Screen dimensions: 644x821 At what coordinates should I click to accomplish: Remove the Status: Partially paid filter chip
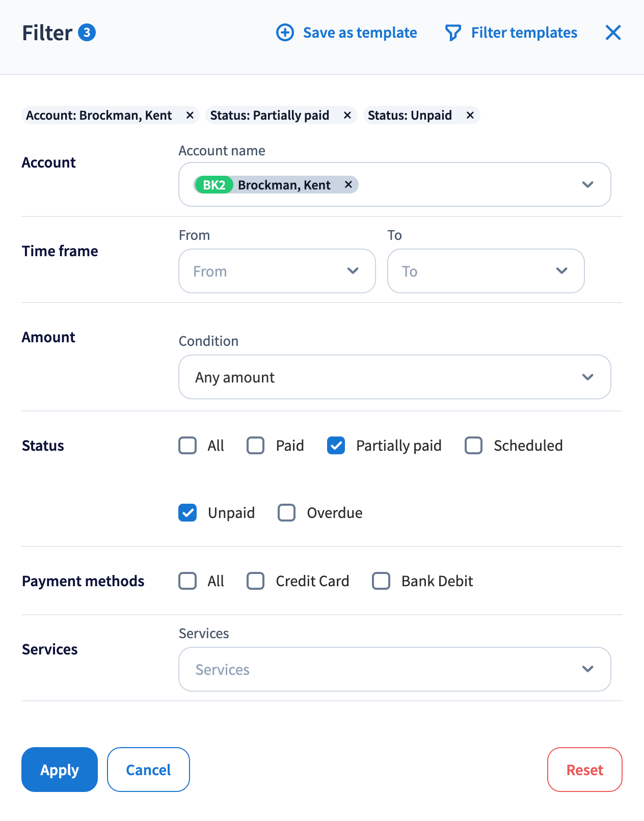click(347, 116)
